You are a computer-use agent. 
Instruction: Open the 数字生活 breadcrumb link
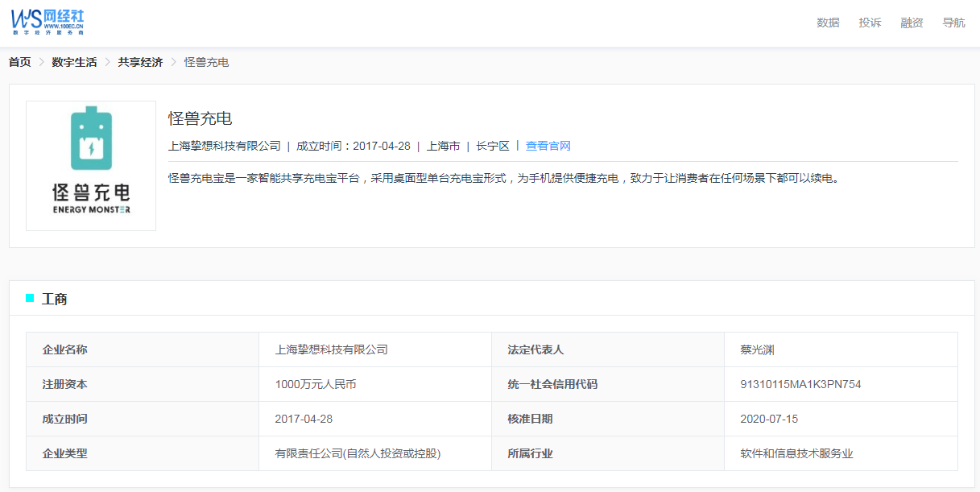(x=74, y=62)
